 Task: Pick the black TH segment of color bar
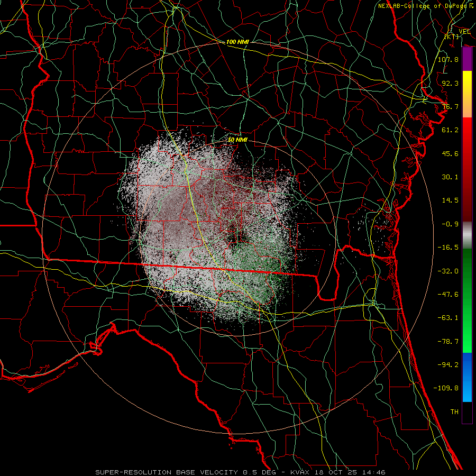click(x=467, y=412)
